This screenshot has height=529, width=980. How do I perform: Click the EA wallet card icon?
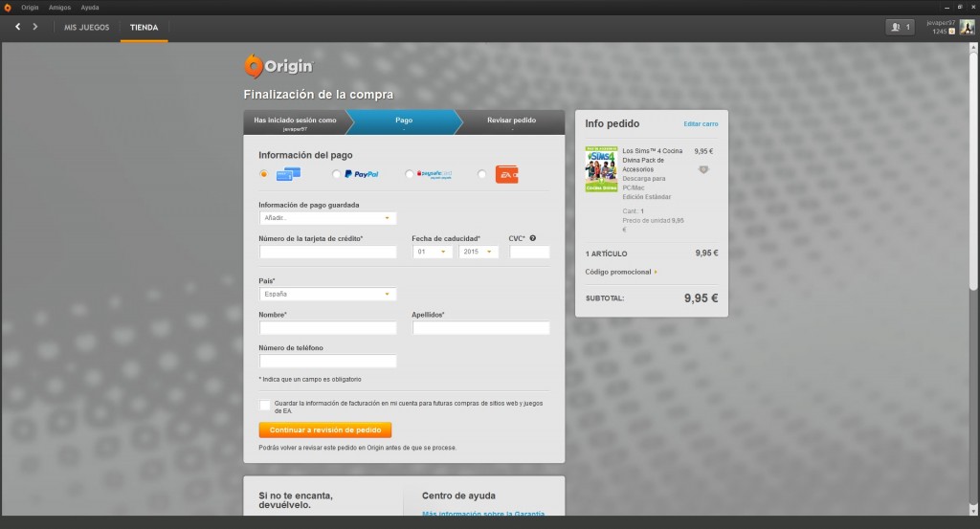tap(507, 174)
